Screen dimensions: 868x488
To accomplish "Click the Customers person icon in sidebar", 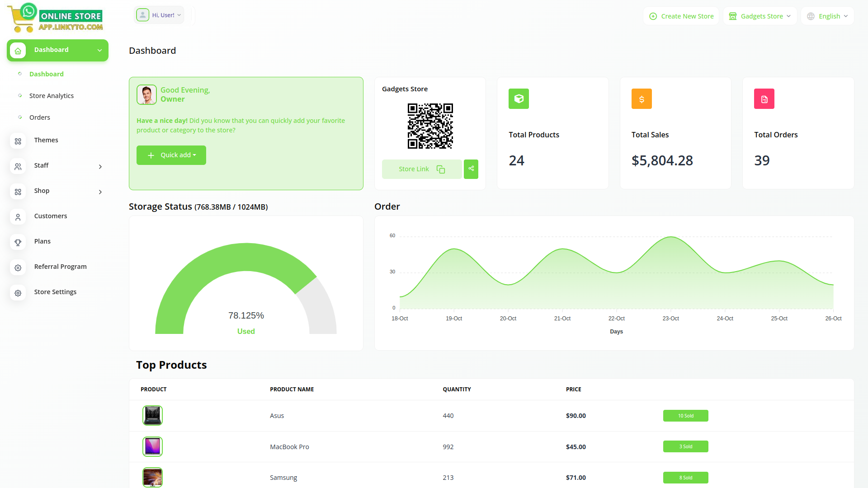I will (18, 217).
